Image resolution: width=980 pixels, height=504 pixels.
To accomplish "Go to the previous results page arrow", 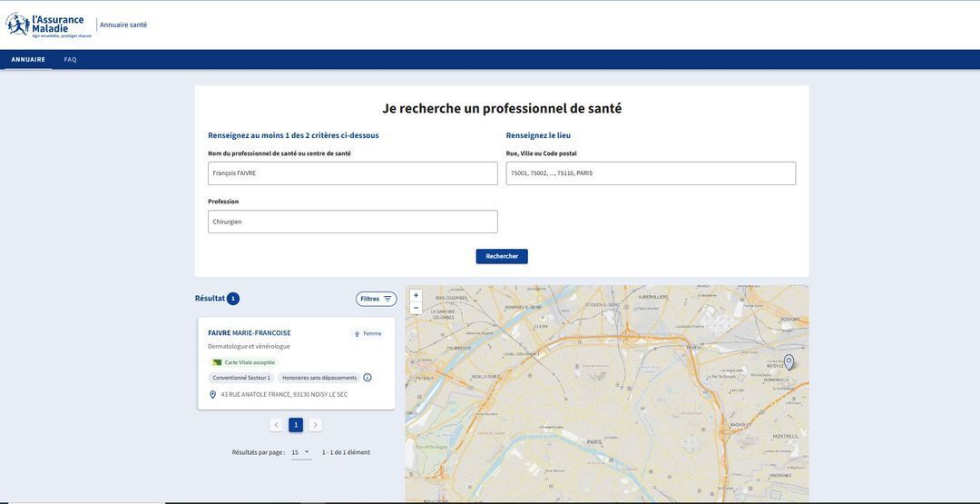I will 276,425.
